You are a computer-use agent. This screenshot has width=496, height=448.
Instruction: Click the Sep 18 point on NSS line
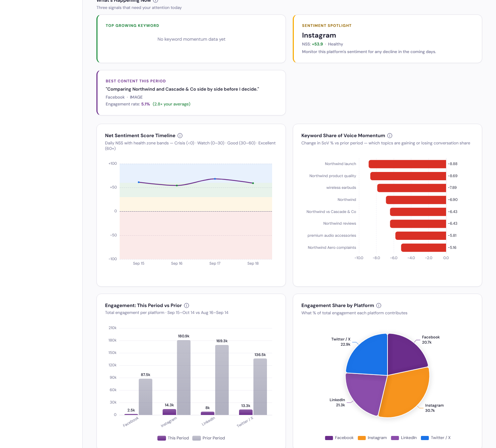(253, 183)
